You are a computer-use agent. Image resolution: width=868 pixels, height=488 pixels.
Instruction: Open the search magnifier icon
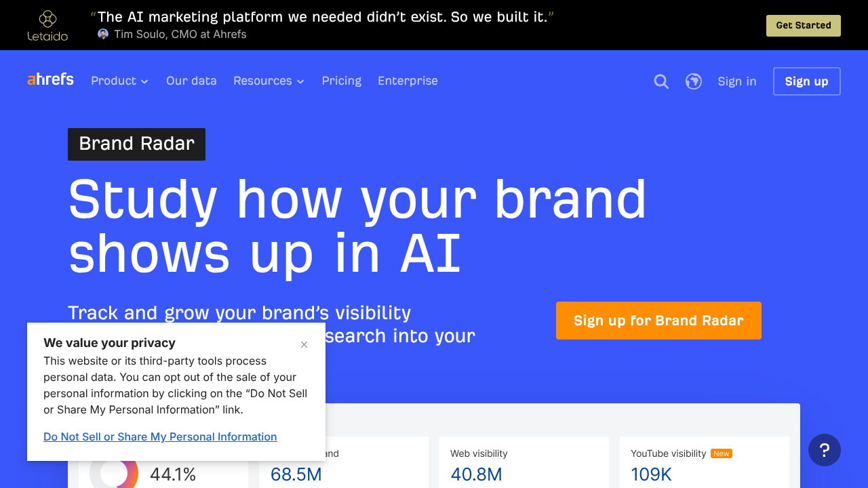click(661, 81)
